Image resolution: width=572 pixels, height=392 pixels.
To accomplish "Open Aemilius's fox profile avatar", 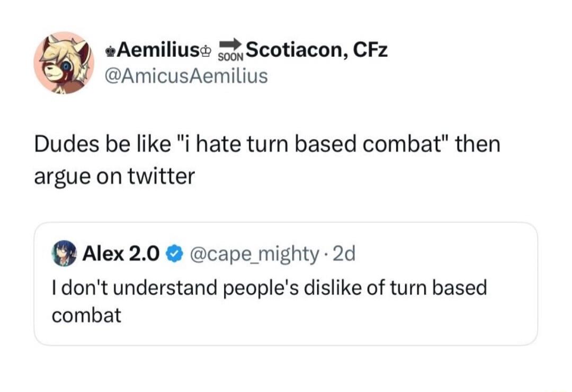I will click(x=64, y=63).
